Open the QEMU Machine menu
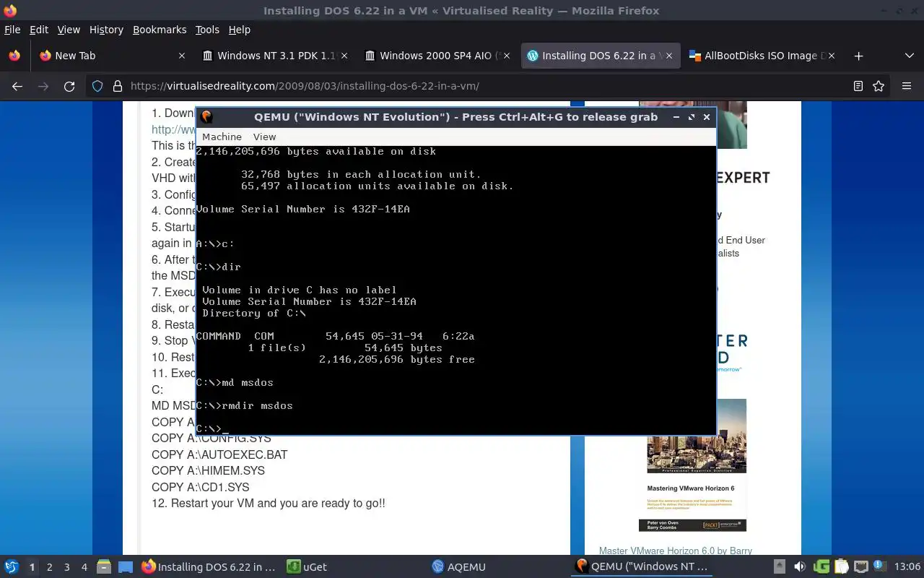 tap(222, 137)
